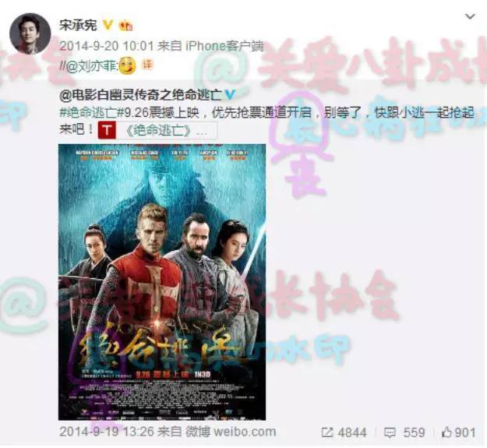
Task: Open 宋承宪's profile avatar
Action: (30, 34)
